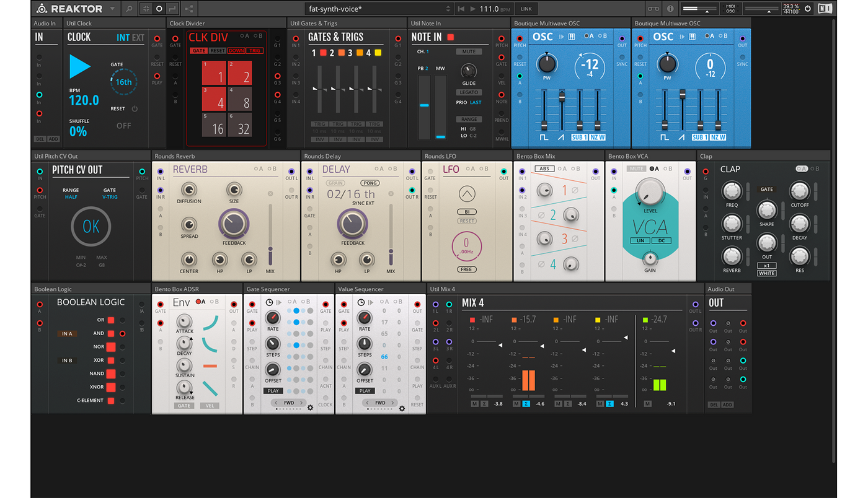
Task: Adjust the Delay MIX slider
Action: [x=391, y=235]
